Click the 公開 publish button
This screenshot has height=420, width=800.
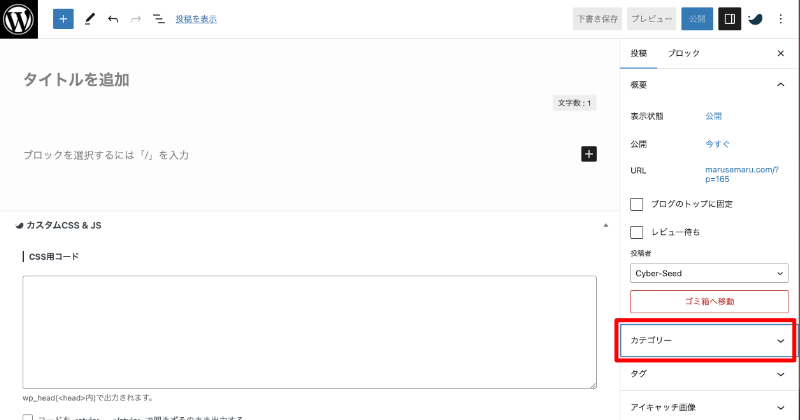[697, 19]
